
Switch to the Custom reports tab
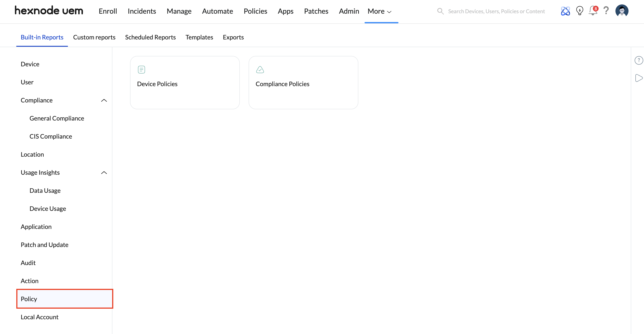coord(94,37)
